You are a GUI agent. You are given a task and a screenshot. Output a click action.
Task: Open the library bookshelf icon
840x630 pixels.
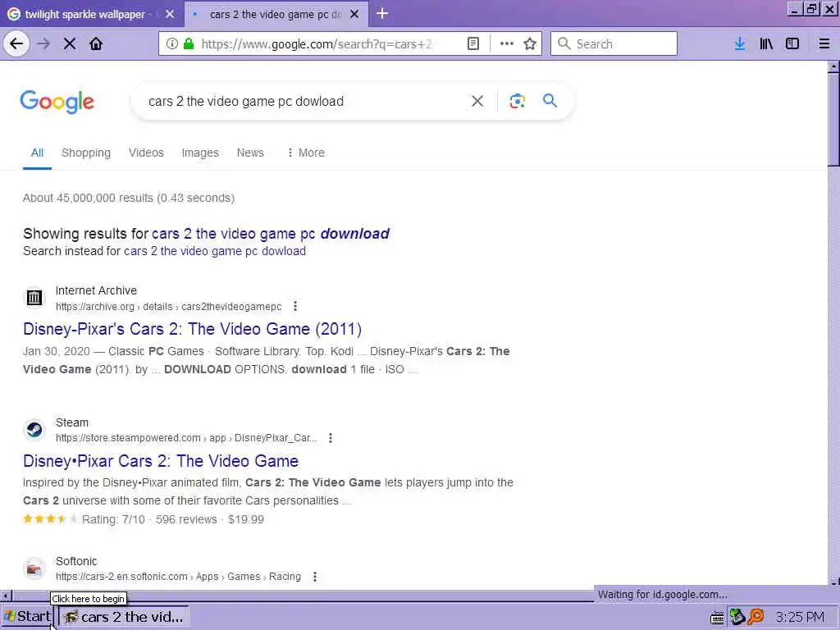766,44
